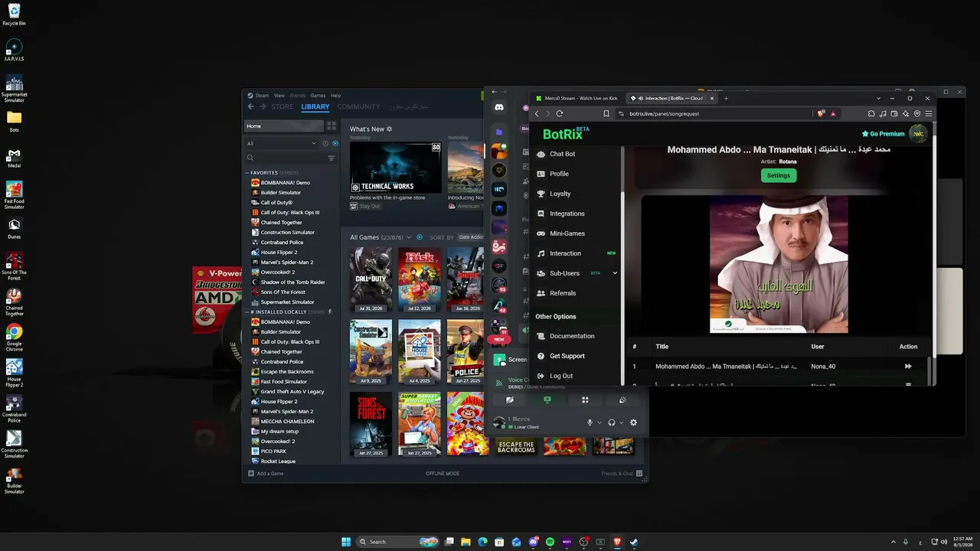Open the All collections dropdown in Steam sidebar
This screenshot has width=980, height=551.
281,143
